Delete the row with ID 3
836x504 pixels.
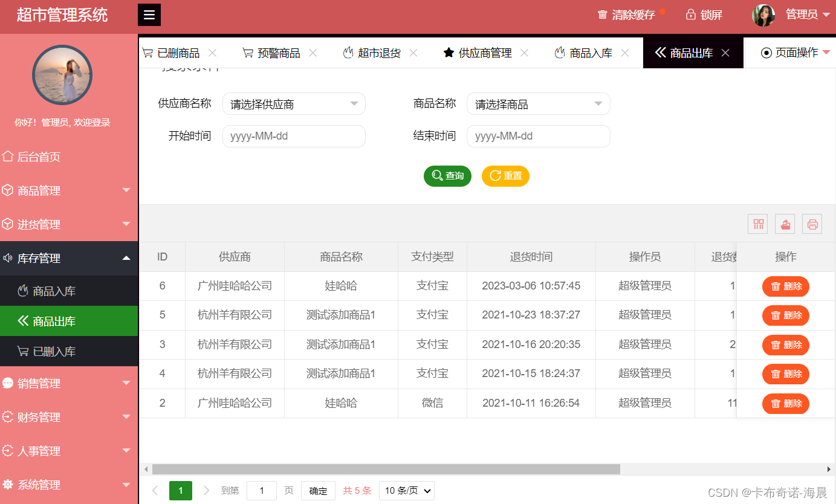(x=786, y=345)
